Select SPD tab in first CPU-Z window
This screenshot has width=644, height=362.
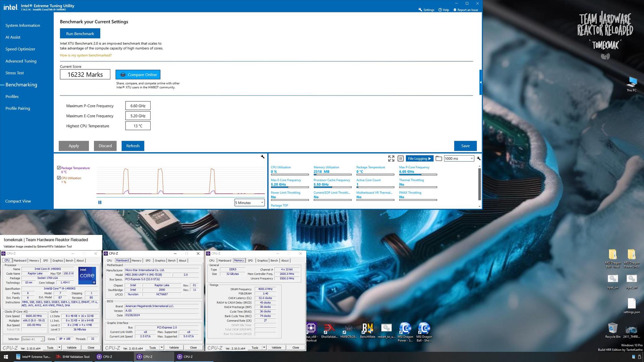[46, 260]
